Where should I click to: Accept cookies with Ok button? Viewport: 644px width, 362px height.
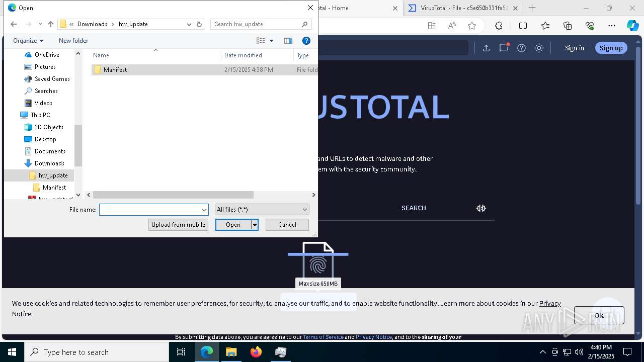pos(599,315)
